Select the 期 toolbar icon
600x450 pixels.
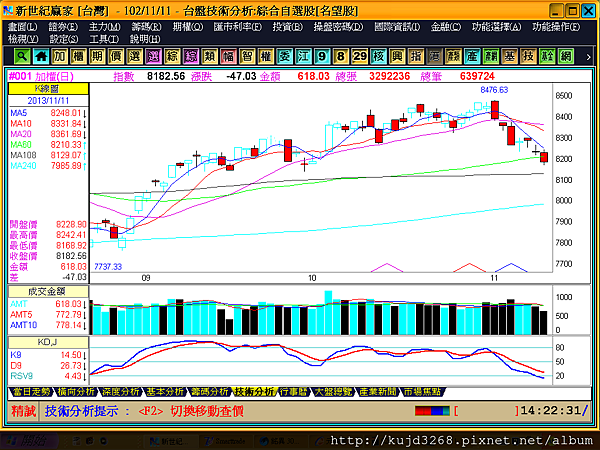click(x=97, y=57)
